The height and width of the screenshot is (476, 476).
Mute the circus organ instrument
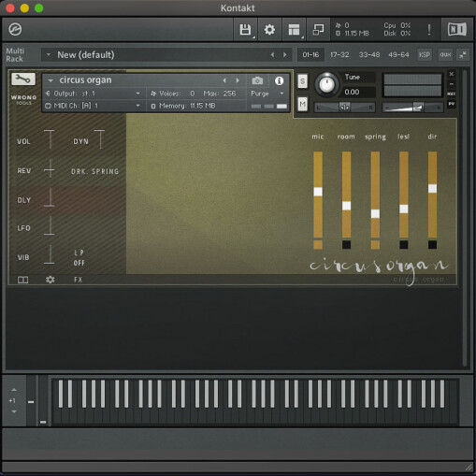tap(302, 104)
